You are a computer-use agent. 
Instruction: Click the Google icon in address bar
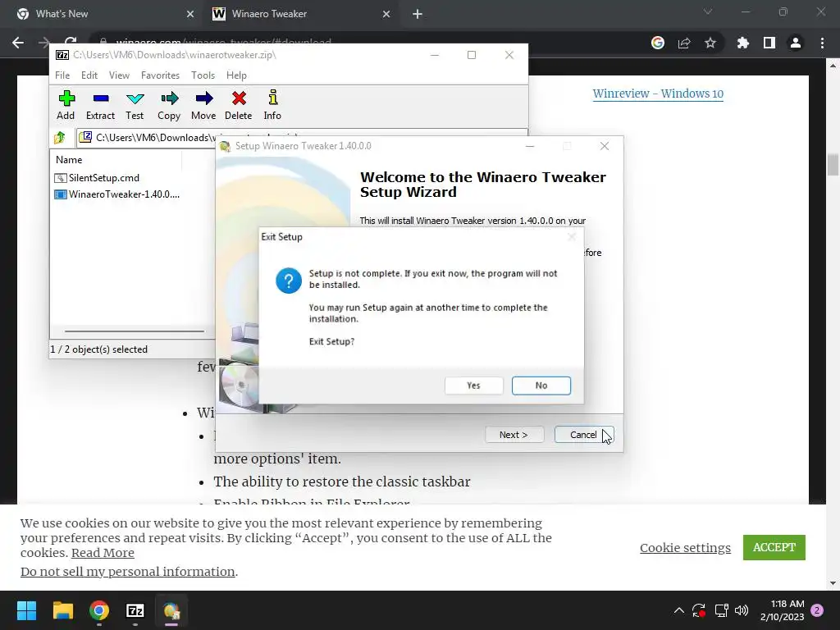(658, 43)
